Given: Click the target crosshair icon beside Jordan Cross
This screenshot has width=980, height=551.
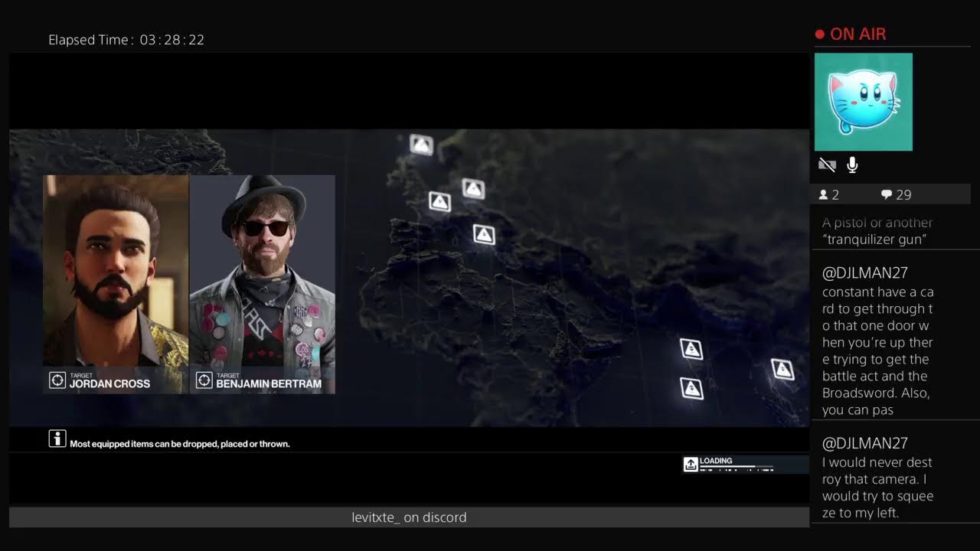Looking at the screenshot, I should pos(57,380).
